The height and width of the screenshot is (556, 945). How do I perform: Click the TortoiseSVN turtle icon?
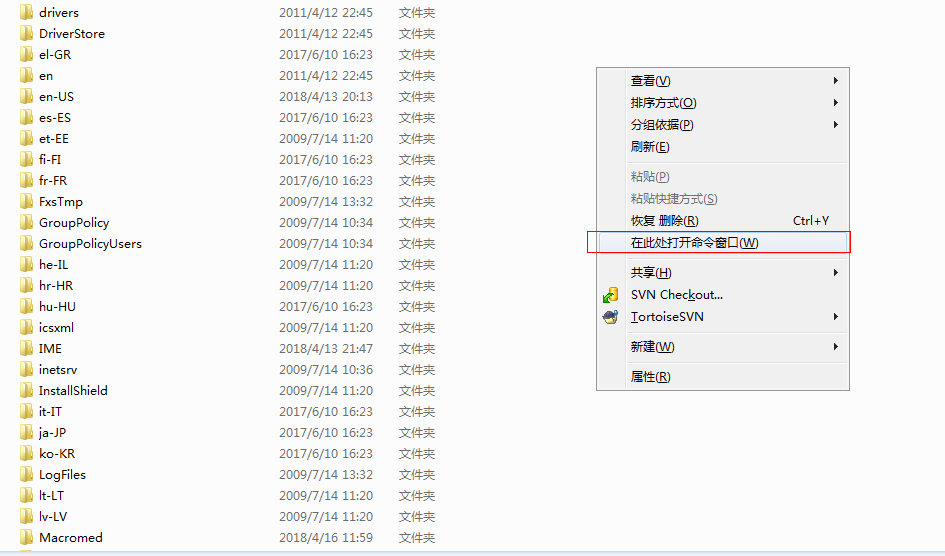[610, 317]
